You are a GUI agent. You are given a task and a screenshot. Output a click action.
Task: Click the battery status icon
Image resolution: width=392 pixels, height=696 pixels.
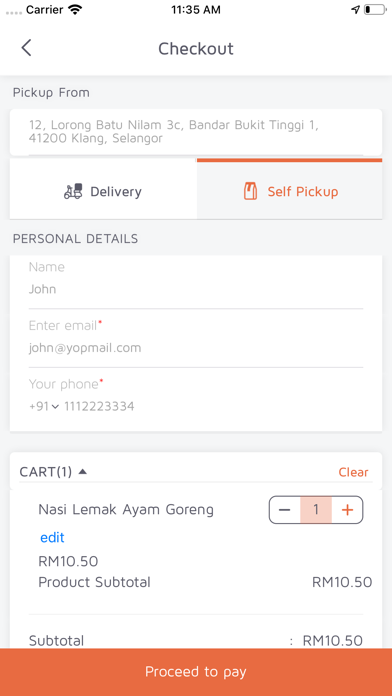pyautogui.click(x=374, y=10)
